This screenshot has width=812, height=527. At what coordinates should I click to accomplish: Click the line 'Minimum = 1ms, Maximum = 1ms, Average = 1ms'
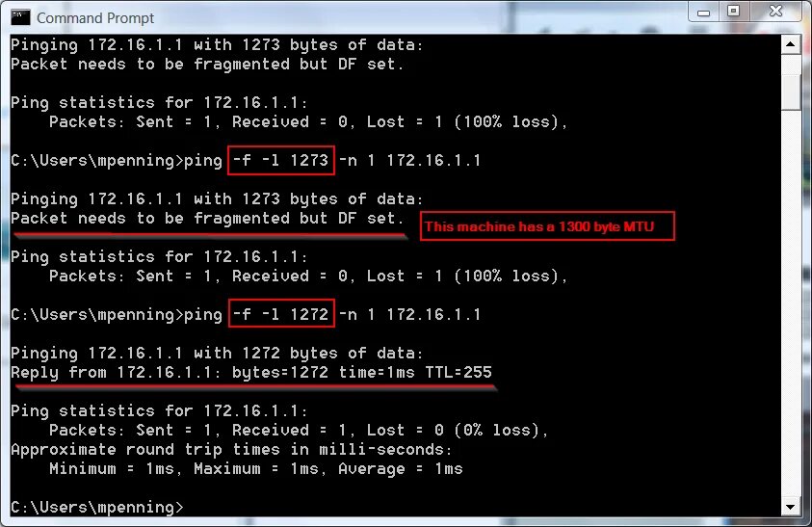[x=256, y=469]
